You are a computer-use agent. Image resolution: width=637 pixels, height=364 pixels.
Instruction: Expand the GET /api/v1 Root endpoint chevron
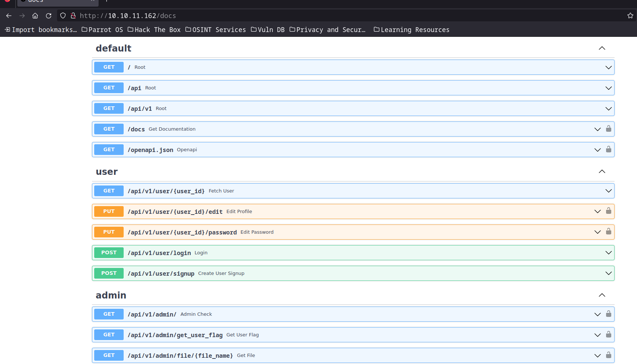609,109
